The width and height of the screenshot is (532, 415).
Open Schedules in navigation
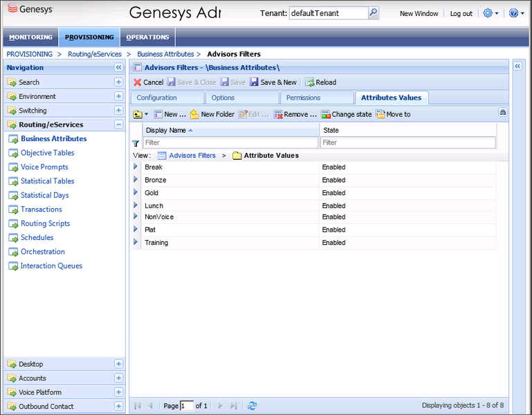coord(37,237)
